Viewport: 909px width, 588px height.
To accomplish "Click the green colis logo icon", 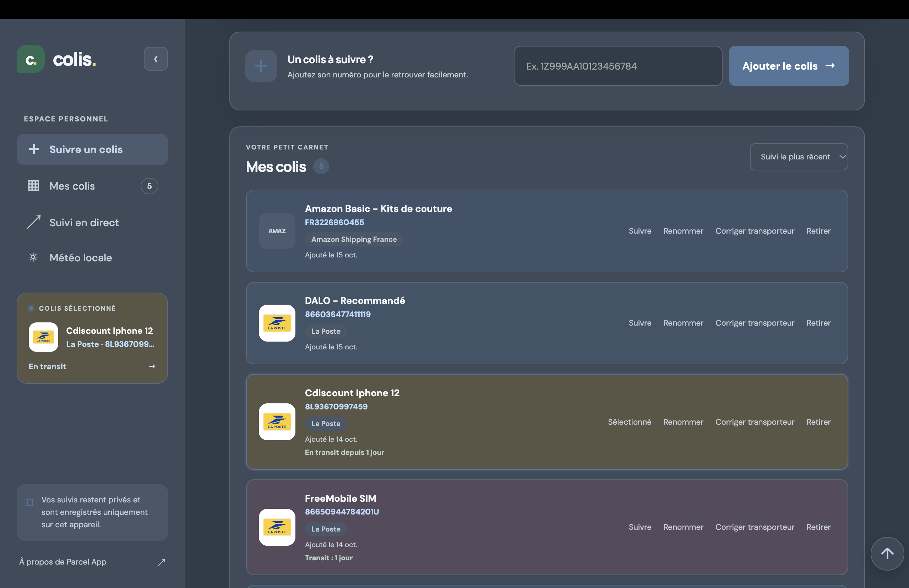I will point(31,59).
